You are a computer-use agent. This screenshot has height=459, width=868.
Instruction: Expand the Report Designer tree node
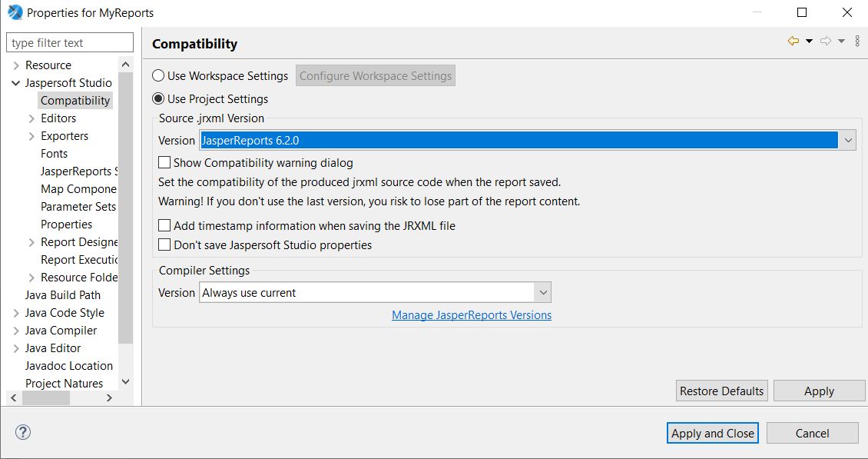tap(31, 242)
